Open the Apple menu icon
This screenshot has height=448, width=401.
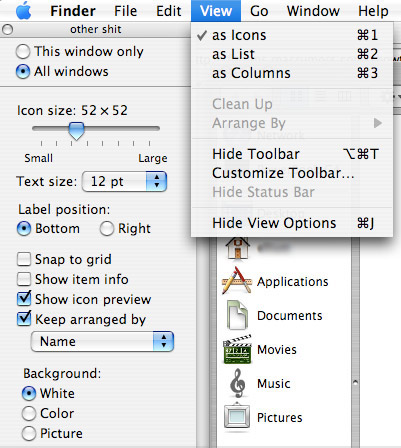24,11
